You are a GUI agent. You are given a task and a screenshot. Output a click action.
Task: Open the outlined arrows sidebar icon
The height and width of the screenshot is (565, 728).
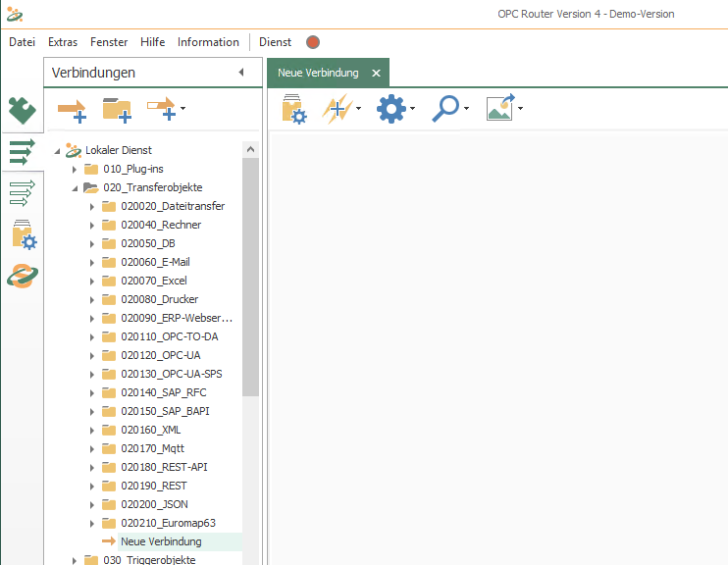22,192
